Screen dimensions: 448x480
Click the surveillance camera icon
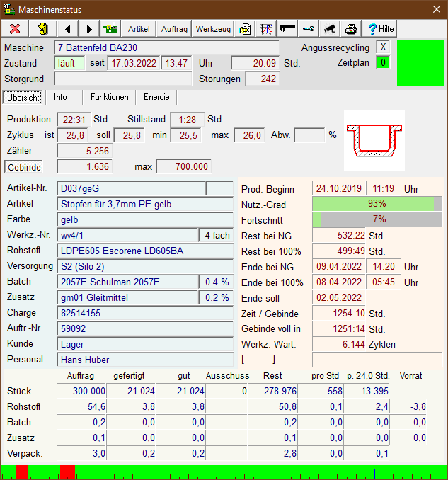(x=329, y=29)
